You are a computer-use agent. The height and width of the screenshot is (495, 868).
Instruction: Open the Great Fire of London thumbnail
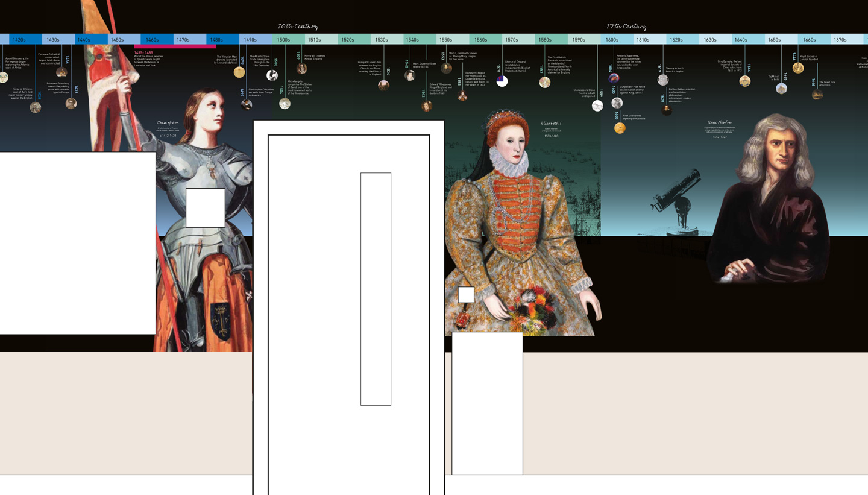[x=817, y=95]
